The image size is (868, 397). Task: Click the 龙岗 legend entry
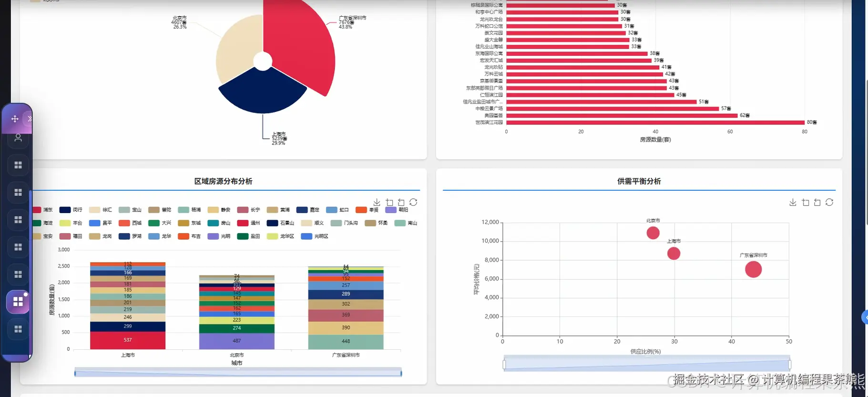coord(101,236)
